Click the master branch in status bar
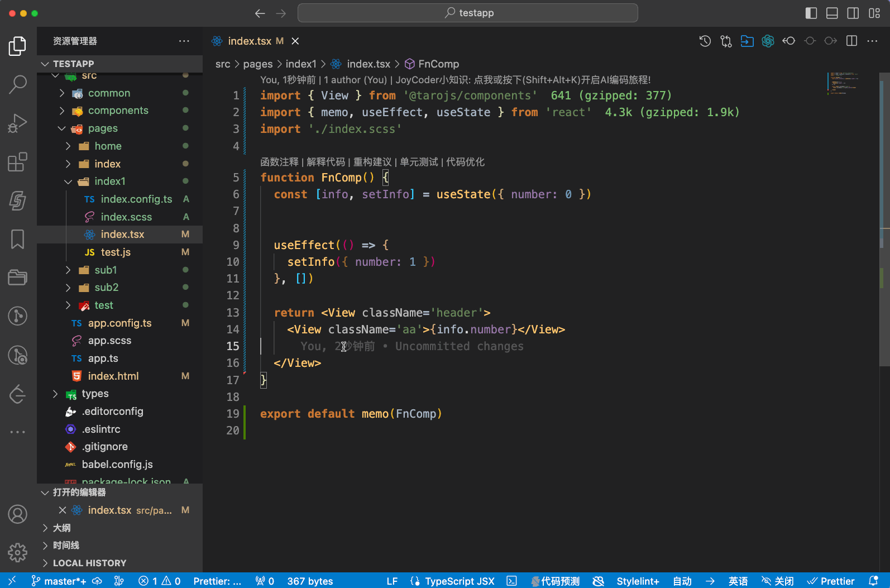The image size is (890, 588). click(x=59, y=581)
